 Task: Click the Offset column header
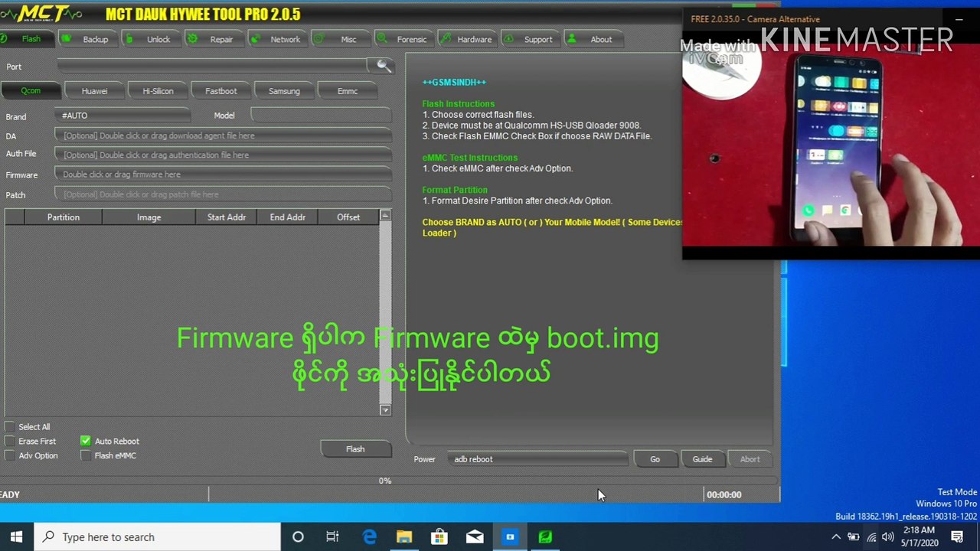[348, 217]
